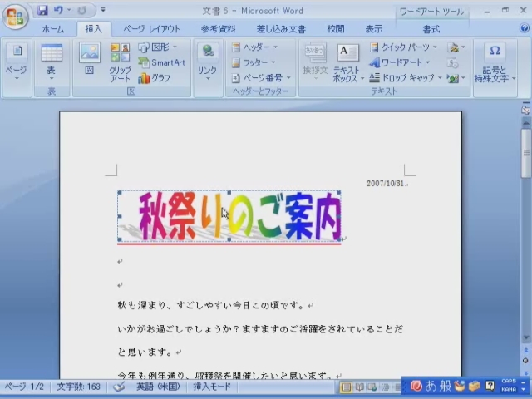Open the Clip Art (クリップアート) pane
The image size is (532, 399).
[121, 63]
